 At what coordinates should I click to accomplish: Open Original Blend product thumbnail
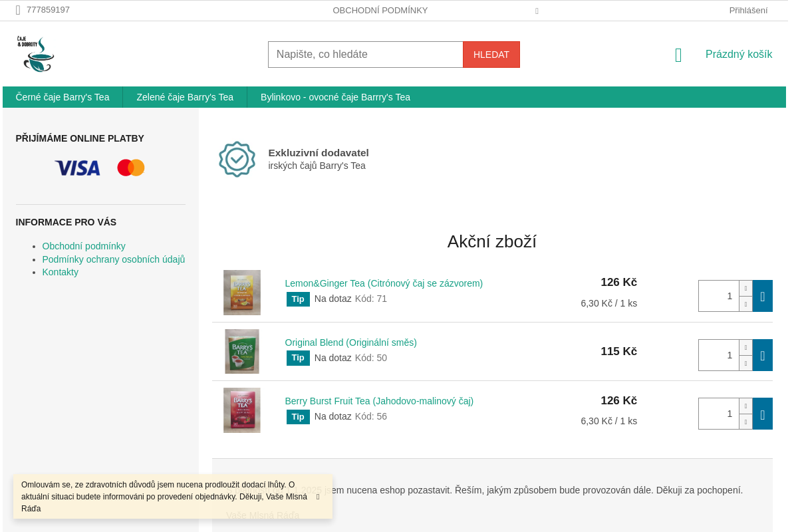click(x=242, y=351)
